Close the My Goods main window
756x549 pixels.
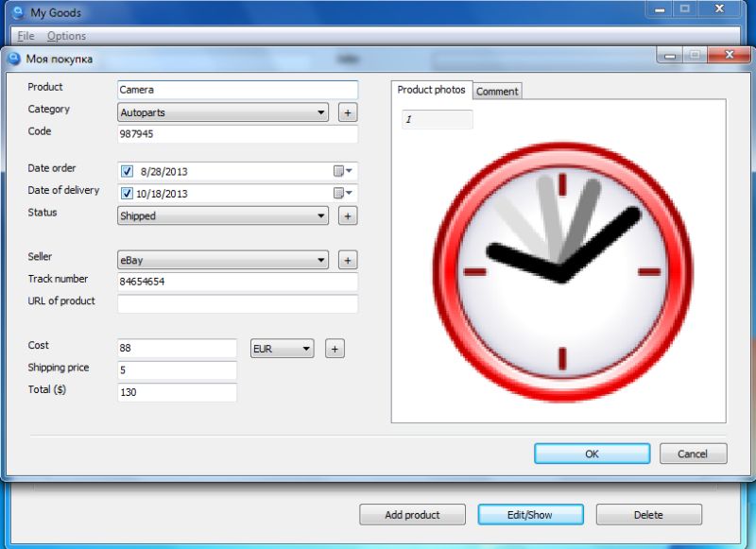click(719, 9)
